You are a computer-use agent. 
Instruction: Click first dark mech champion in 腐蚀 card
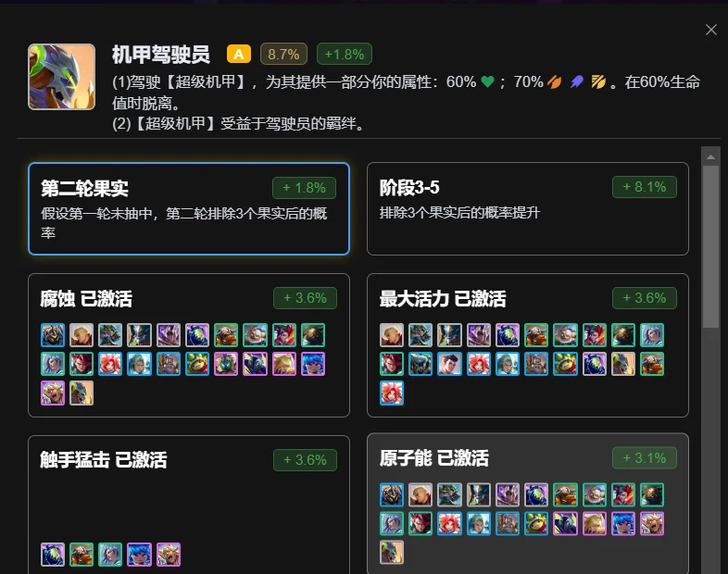point(53,335)
